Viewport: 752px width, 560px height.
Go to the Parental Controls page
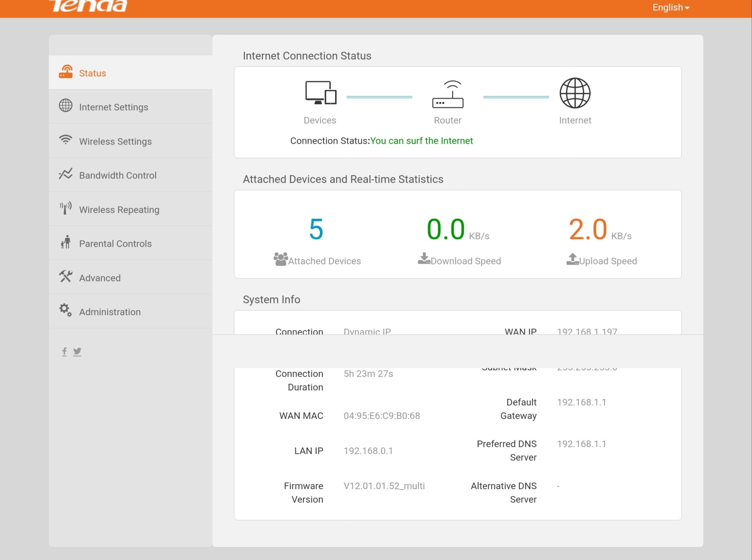click(115, 244)
